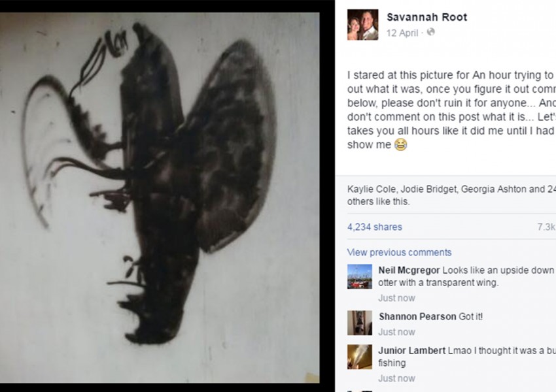Click Just now under Shannon Pearson's comment

click(x=396, y=332)
